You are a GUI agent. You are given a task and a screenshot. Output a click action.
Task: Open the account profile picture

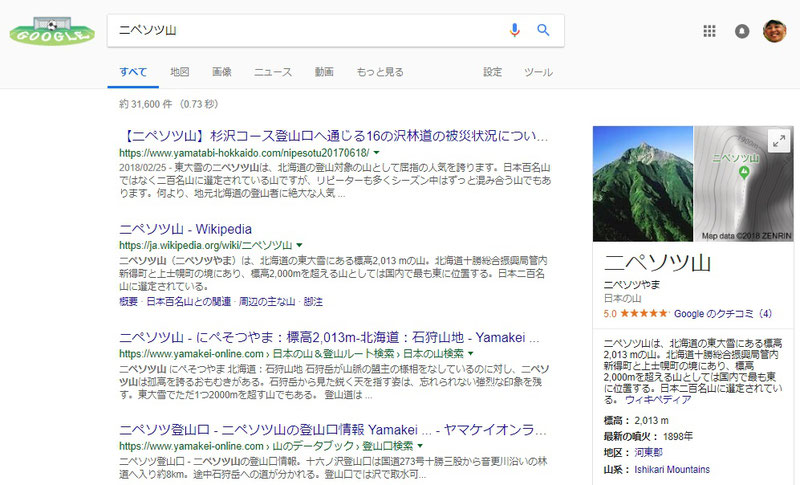coord(774,31)
